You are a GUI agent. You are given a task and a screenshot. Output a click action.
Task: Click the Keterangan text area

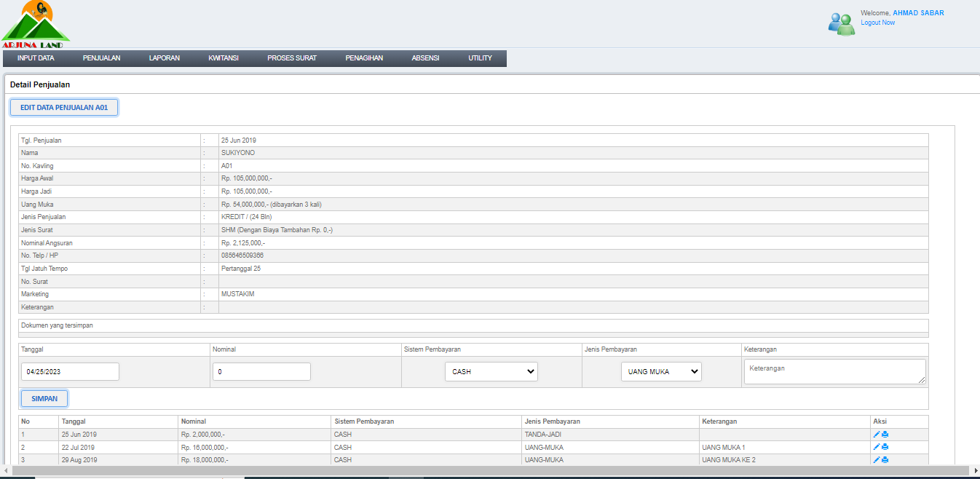[834, 371]
